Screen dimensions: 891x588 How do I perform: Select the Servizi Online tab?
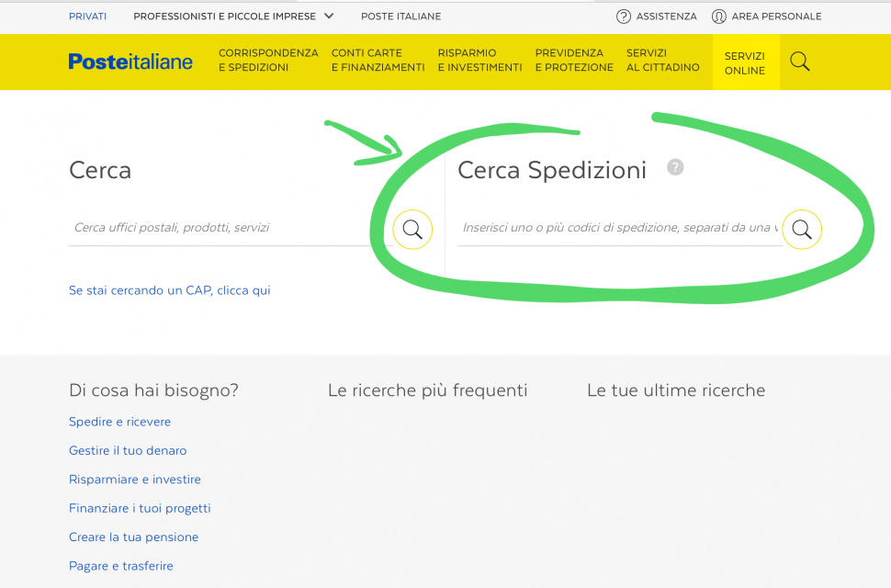click(746, 62)
